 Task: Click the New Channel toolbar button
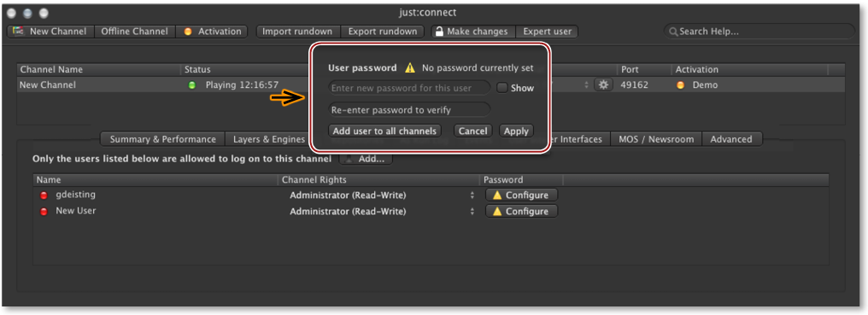pos(51,32)
